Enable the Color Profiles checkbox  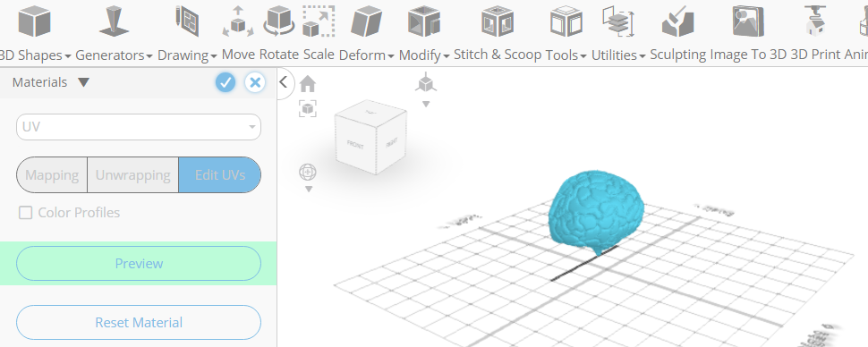(25, 213)
